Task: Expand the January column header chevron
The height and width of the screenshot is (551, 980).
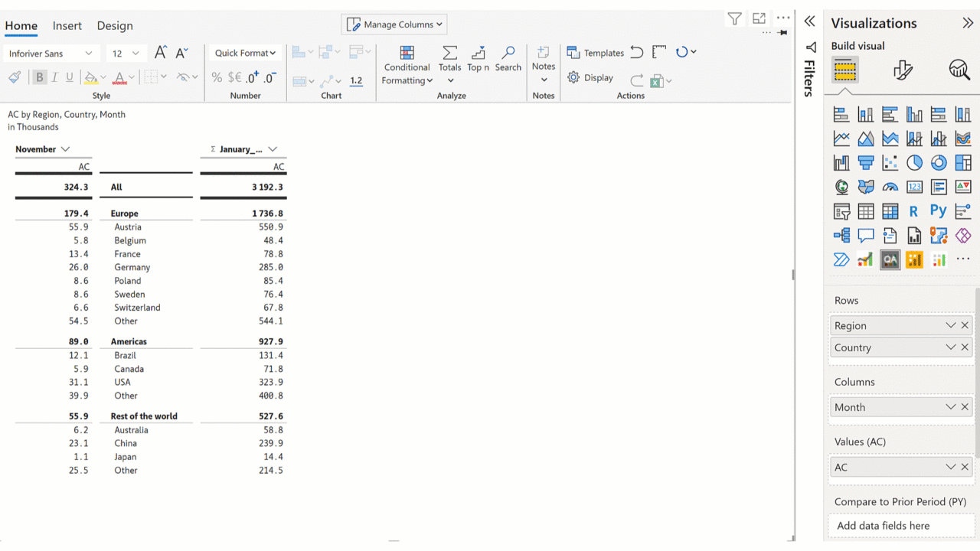Action: 273,149
